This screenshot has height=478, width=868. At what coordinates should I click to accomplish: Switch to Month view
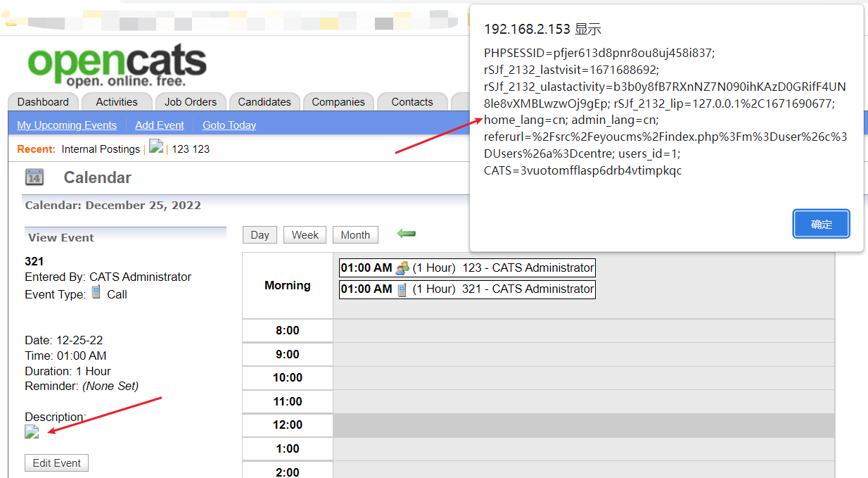[355, 235]
